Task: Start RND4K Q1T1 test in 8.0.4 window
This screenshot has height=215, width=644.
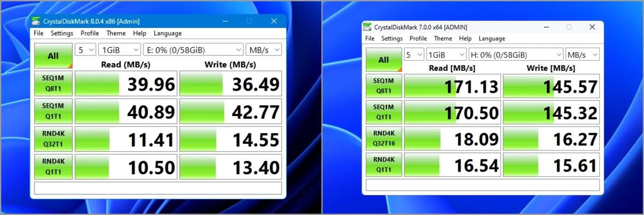Action: point(53,166)
